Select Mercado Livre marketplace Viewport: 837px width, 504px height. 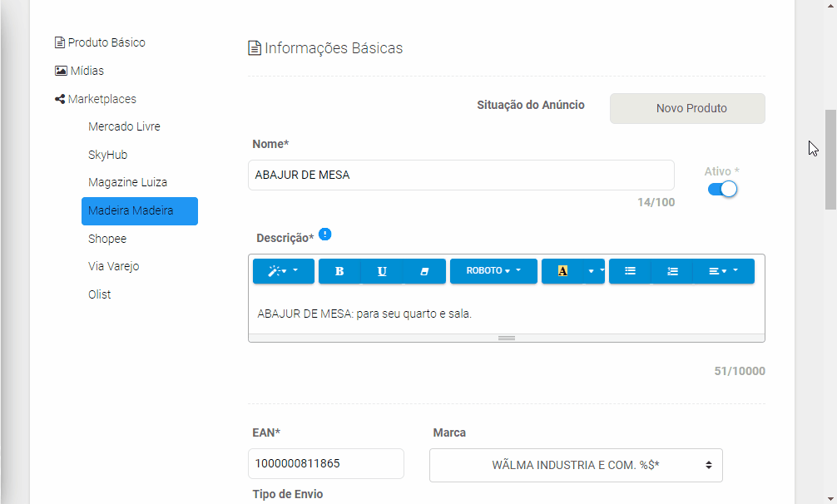pyautogui.click(x=124, y=126)
